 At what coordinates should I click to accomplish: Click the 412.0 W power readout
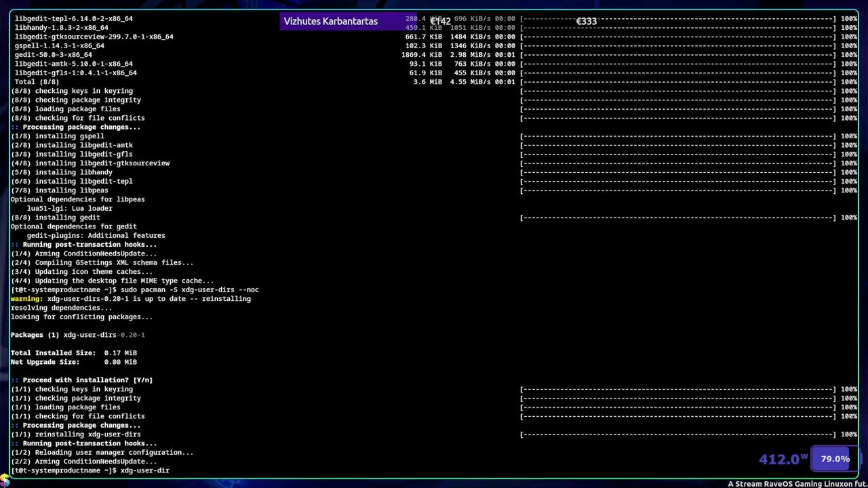tap(783, 459)
